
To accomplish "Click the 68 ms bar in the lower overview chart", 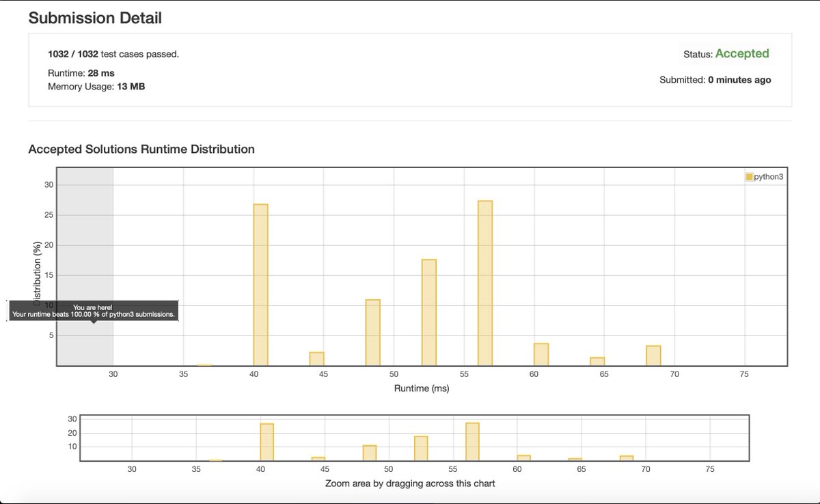I will pos(627,458).
